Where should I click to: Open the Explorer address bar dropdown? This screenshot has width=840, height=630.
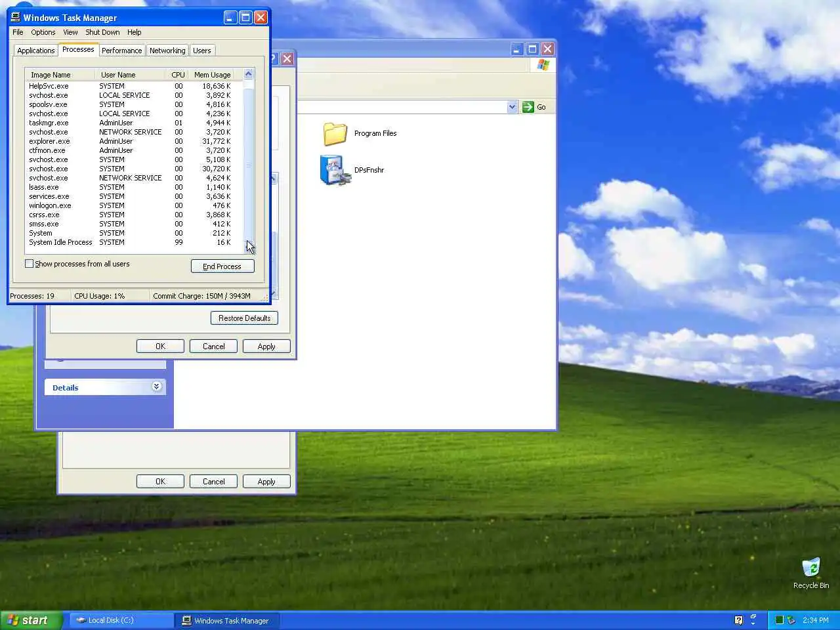(x=513, y=107)
